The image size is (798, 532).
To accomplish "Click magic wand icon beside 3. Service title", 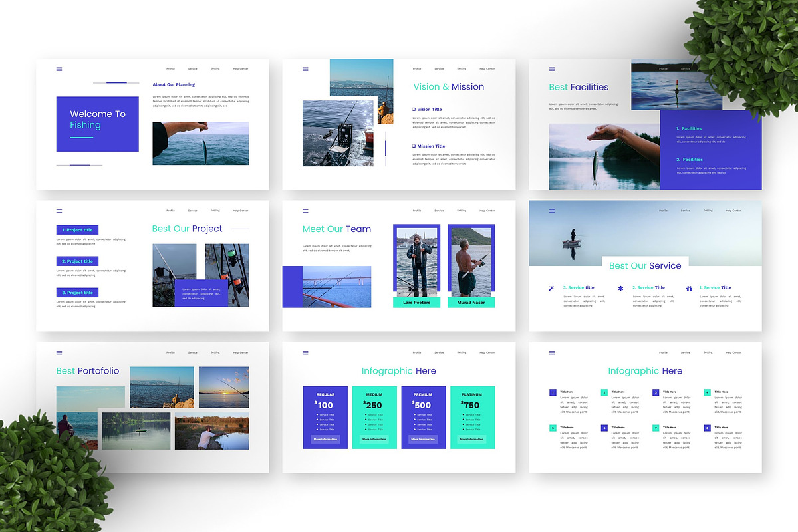I will pos(552,289).
